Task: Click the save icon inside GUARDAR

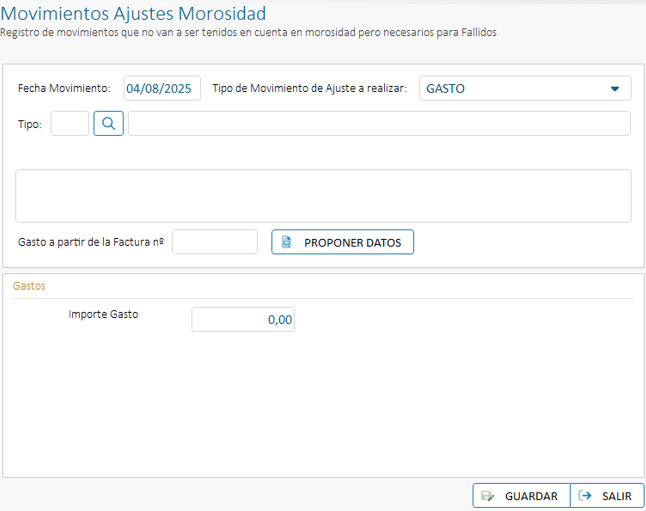Action: (488, 496)
